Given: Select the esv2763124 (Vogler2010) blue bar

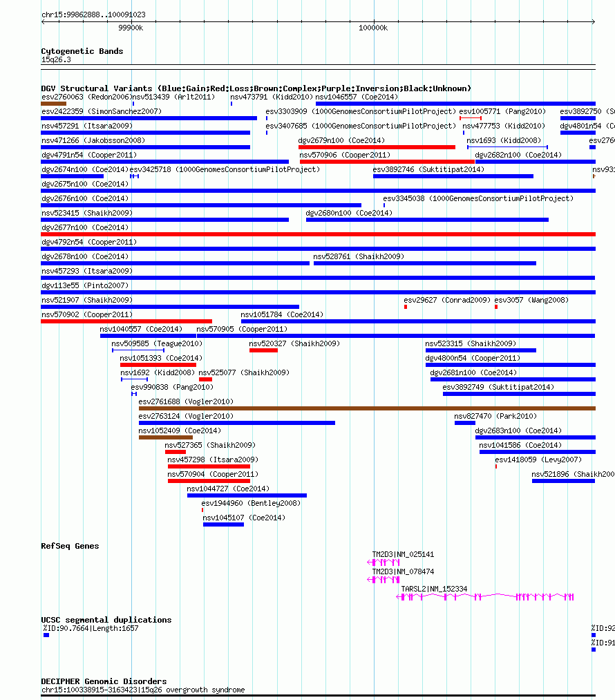Looking at the screenshot, I should [x=237, y=423].
